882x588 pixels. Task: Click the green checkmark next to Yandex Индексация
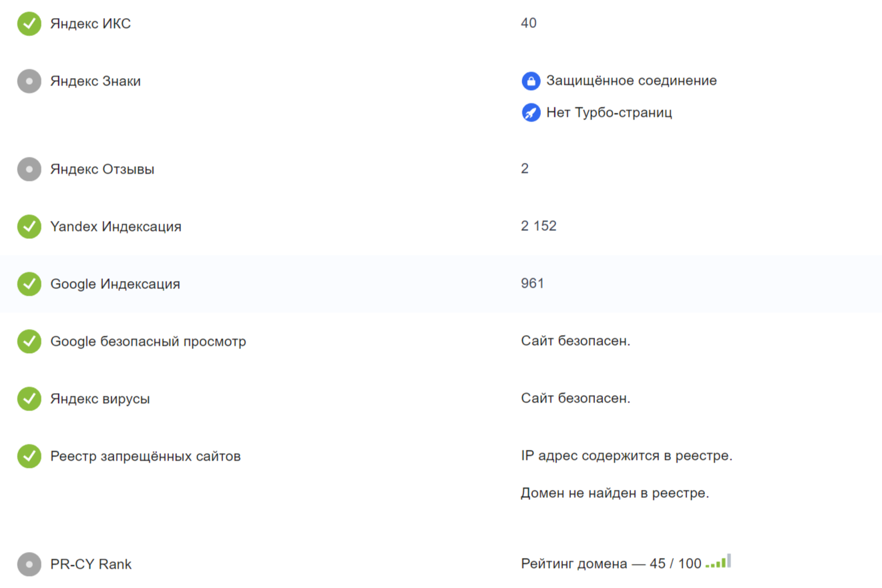29,227
